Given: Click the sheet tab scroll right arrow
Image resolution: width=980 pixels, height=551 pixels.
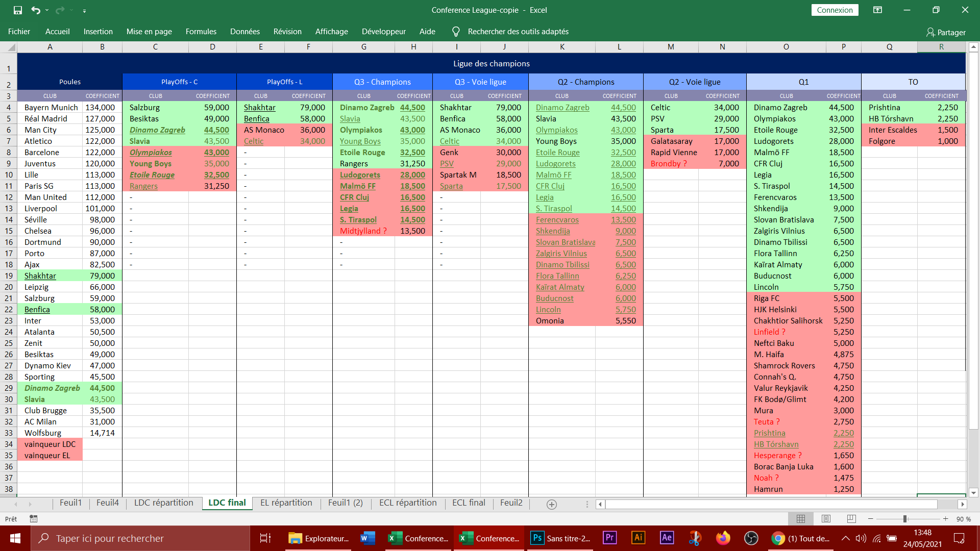Looking at the screenshot, I should (x=30, y=504).
